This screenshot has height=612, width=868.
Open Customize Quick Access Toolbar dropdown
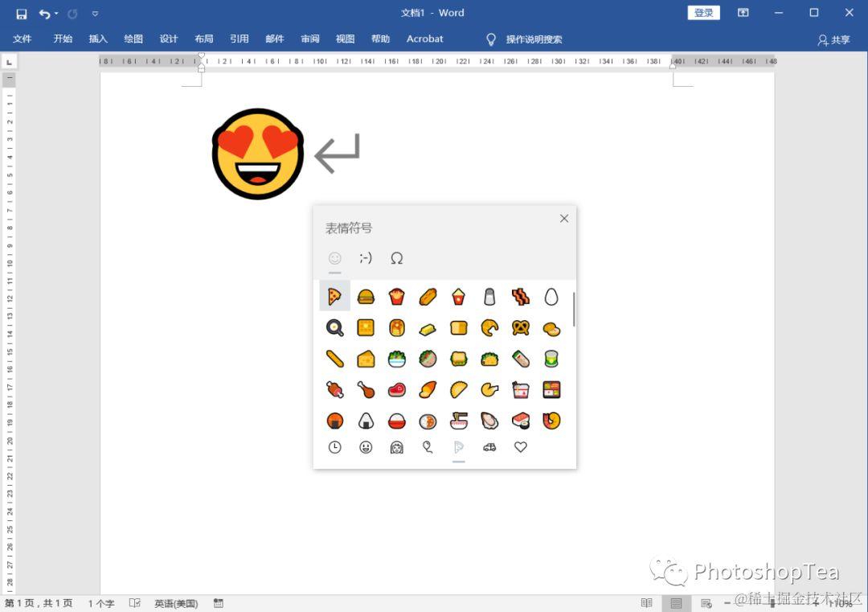pos(95,14)
